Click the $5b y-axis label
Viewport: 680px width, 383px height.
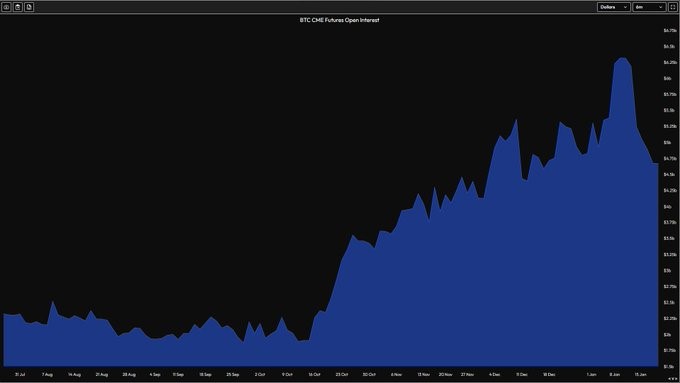(x=668, y=142)
